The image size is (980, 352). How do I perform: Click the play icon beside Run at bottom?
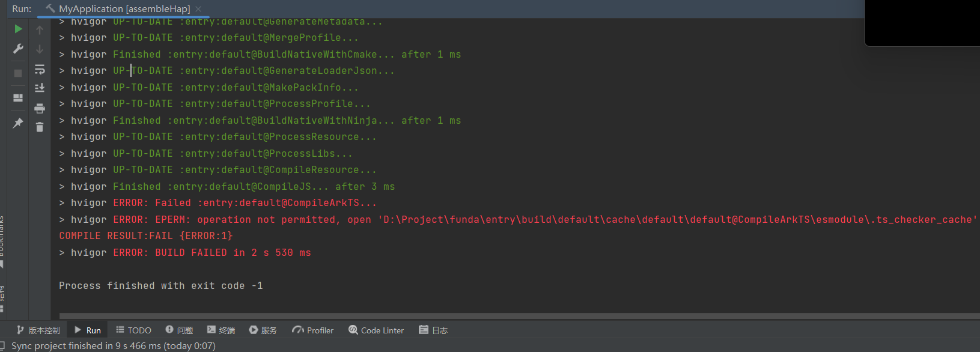(78, 330)
